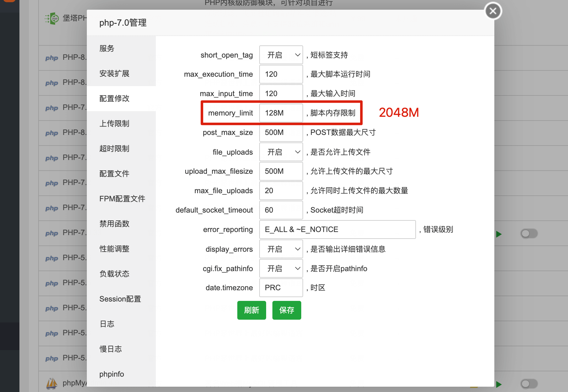The image size is (568, 392).
Task: Click the green play arrow beside 错误级别 text
Action: point(499,234)
